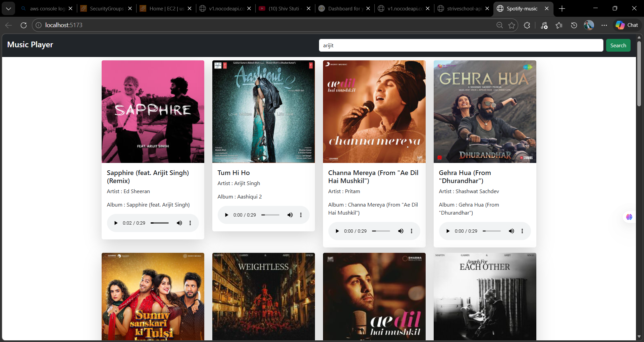Switch to the striveschool-api tab
644x342 pixels.
tap(464, 8)
